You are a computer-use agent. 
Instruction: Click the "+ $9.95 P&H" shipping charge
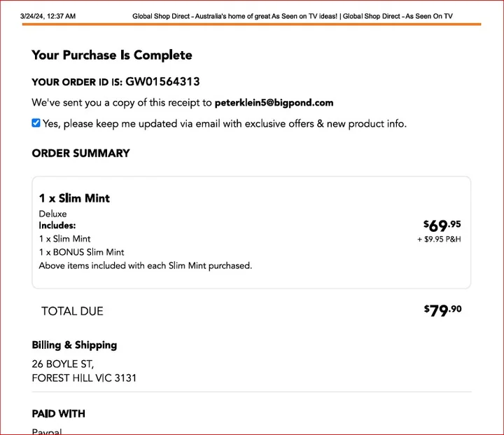coord(439,240)
